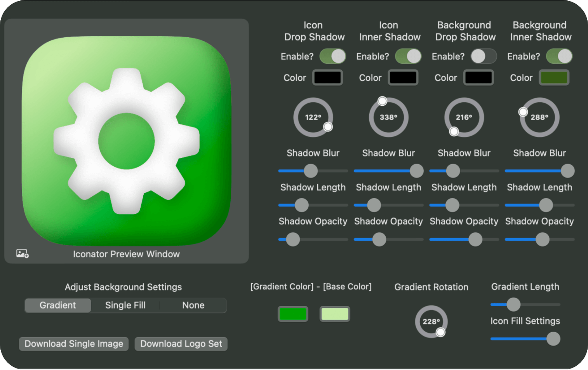Click Background Drop Shadow's Shadow Length slider

click(x=464, y=205)
